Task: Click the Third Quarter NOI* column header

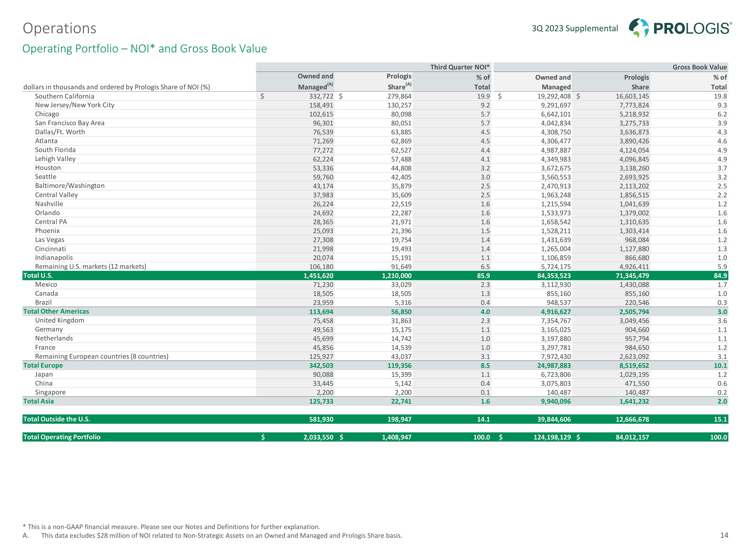Action: coord(460,67)
